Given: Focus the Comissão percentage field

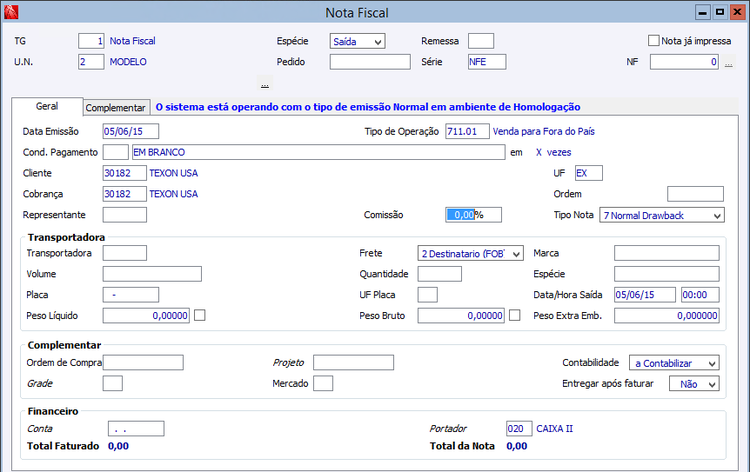Looking at the screenshot, I should point(473,215).
